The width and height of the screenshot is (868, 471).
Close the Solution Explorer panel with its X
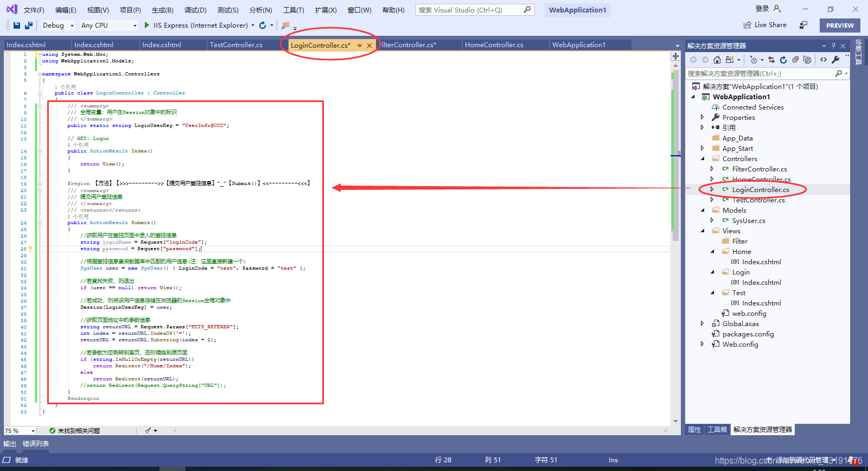point(843,46)
